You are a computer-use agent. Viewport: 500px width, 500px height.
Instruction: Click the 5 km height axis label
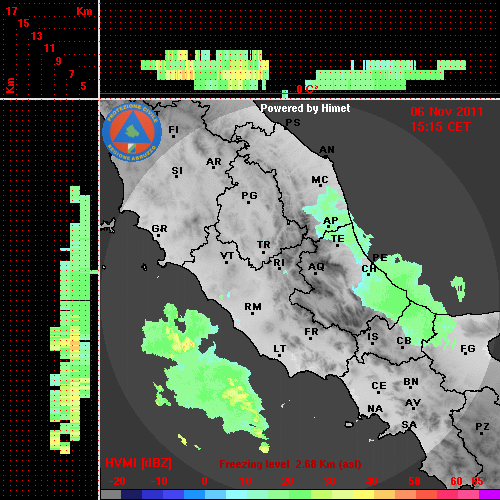tap(83, 86)
